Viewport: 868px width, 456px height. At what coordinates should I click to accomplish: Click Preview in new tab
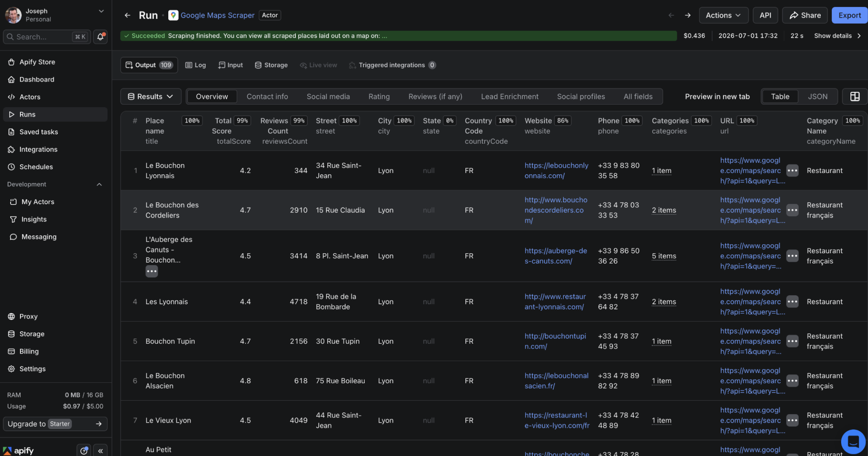pyautogui.click(x=717, y=96)
